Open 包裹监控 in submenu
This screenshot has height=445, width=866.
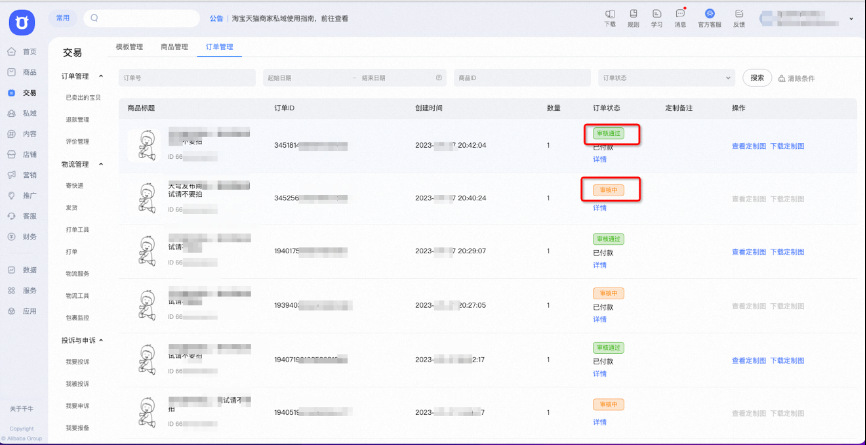pyautogui.click(x=77, y=318)
